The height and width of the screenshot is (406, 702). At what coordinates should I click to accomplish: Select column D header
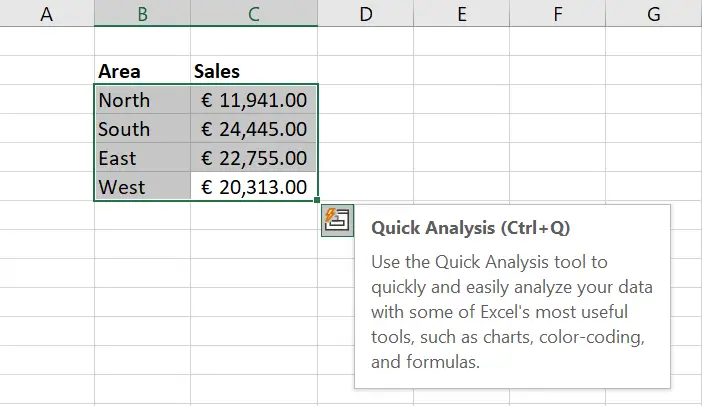pos(366,13)
